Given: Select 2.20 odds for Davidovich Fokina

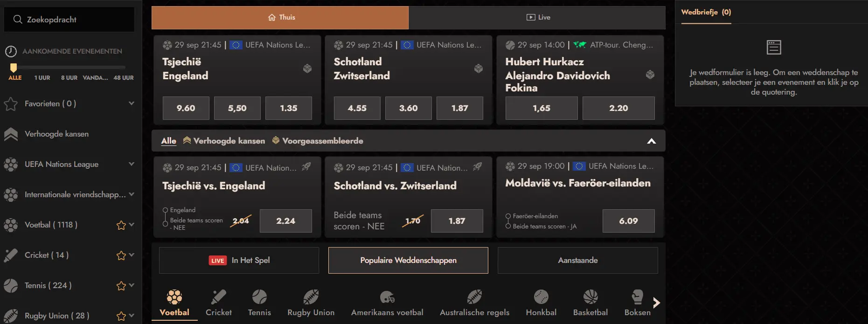Looking at the screenshot, I should click(618, 108).
